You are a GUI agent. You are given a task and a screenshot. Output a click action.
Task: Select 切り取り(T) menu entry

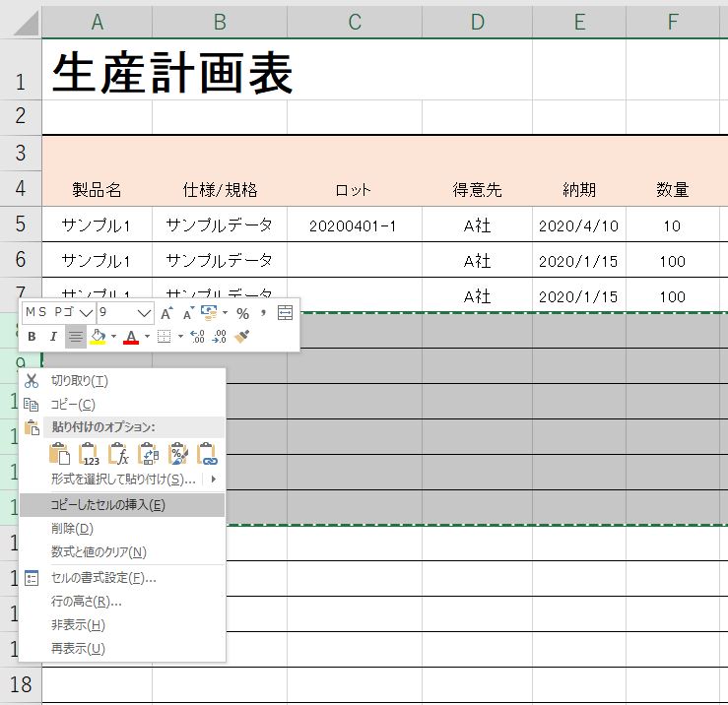(121, 381)
